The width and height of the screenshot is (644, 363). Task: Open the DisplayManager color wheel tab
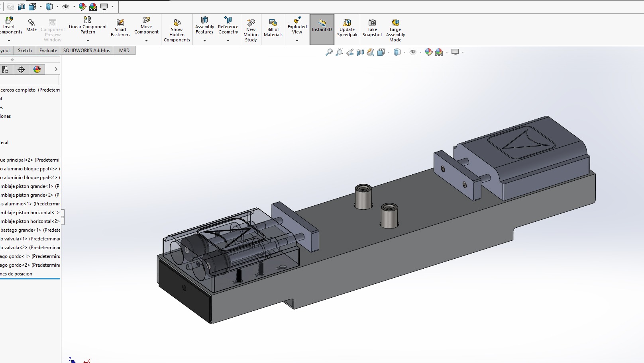click(x=37, y=70)
